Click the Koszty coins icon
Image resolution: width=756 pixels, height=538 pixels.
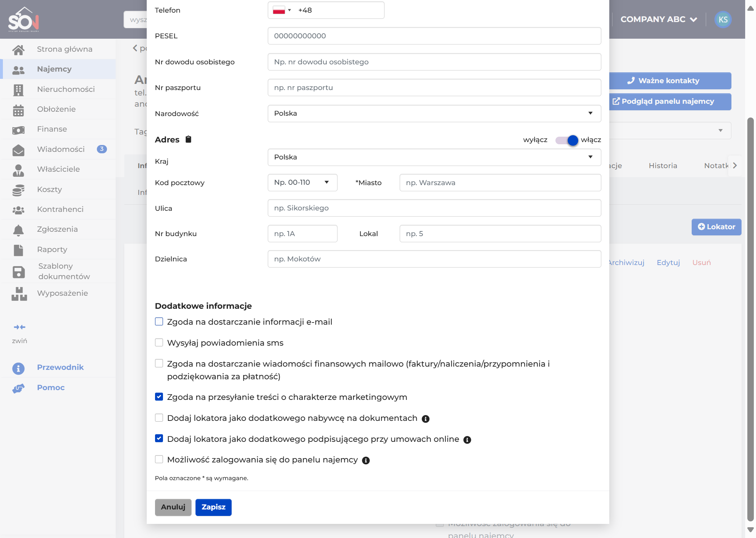click(x=18, y=190)
